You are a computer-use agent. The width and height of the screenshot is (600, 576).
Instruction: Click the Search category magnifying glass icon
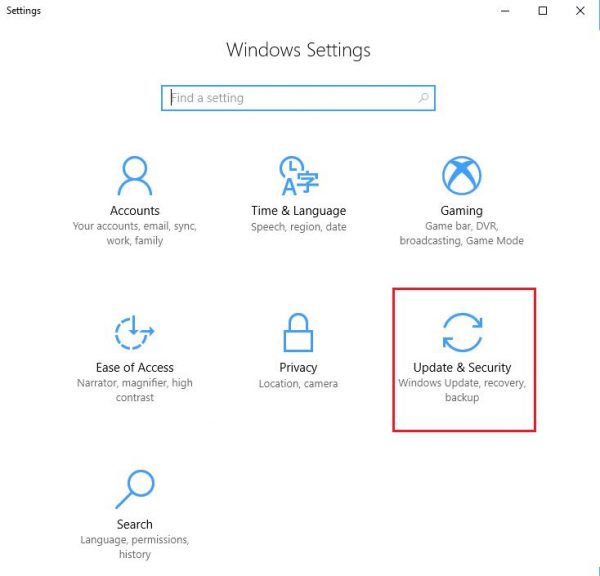point(135,490)
